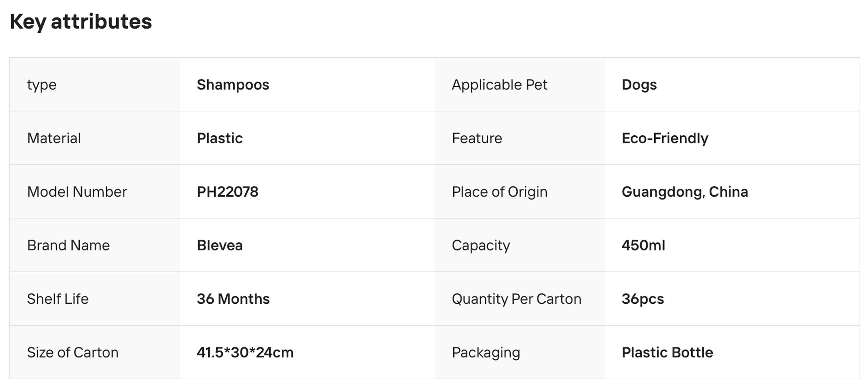Image resolution: width=868 pixels, height=385 pixels.
Task: Select the 36pcs quantity value
Action: (643, 299)
